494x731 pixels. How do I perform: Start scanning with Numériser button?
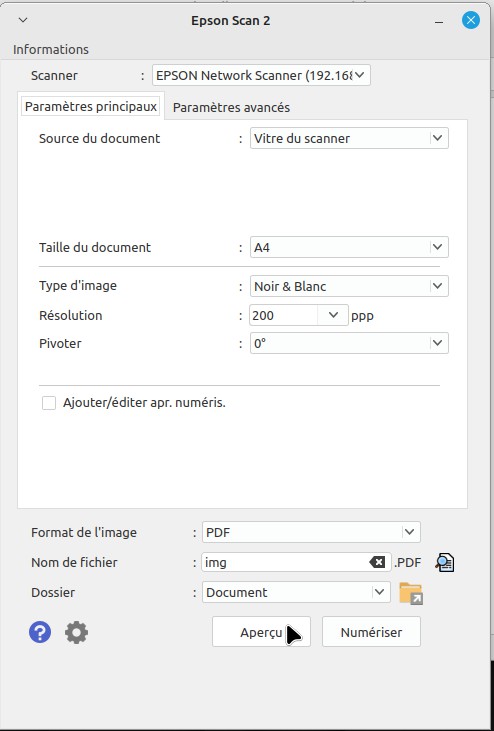point(371,632)
